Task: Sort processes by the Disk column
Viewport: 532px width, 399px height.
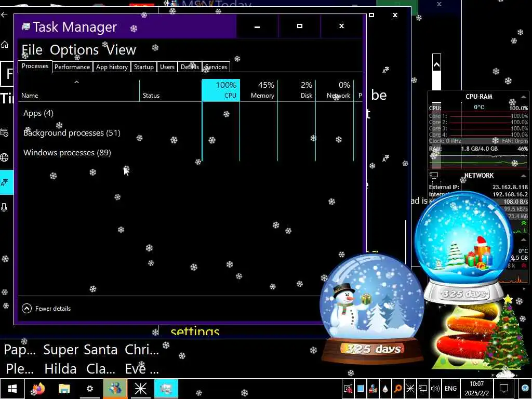Action: [x=297, y=90]
